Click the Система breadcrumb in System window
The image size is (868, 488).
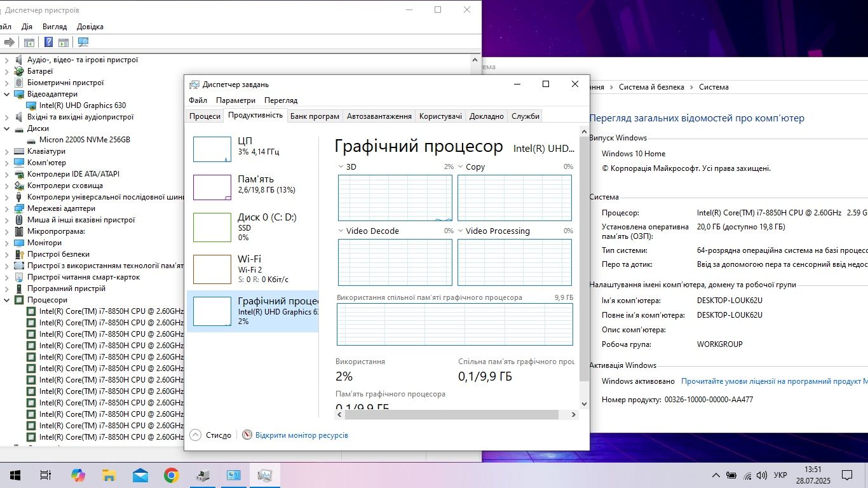714,87
